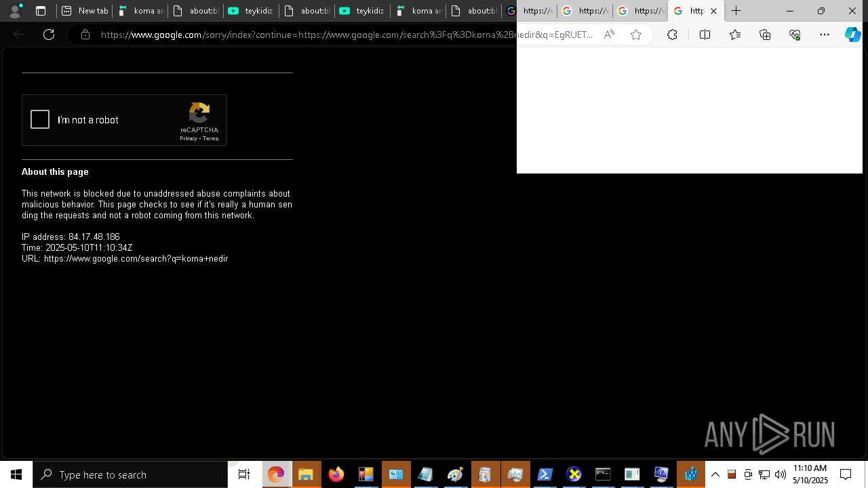Open the Read aloud icon
The image size is (868, 488).
(609, 35)
